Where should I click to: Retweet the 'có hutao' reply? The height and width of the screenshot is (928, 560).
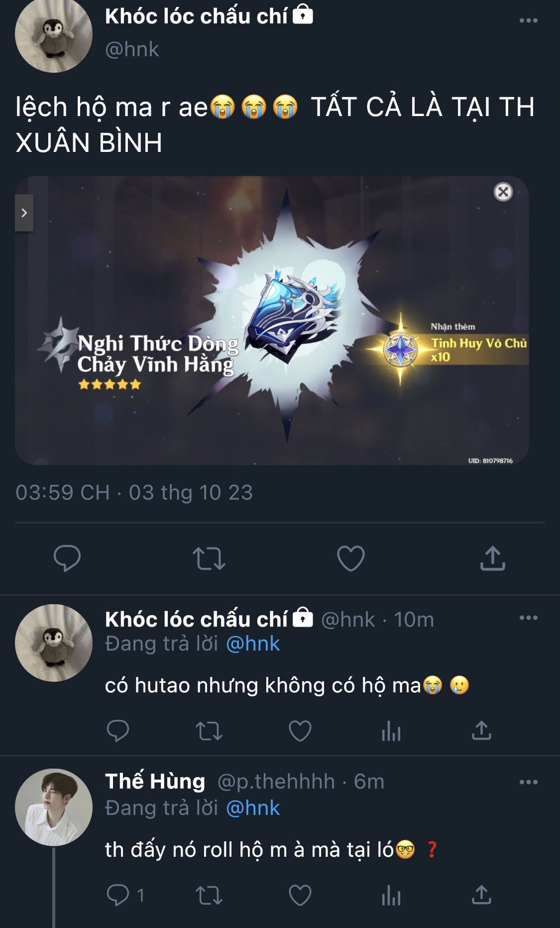coord(209,731)
